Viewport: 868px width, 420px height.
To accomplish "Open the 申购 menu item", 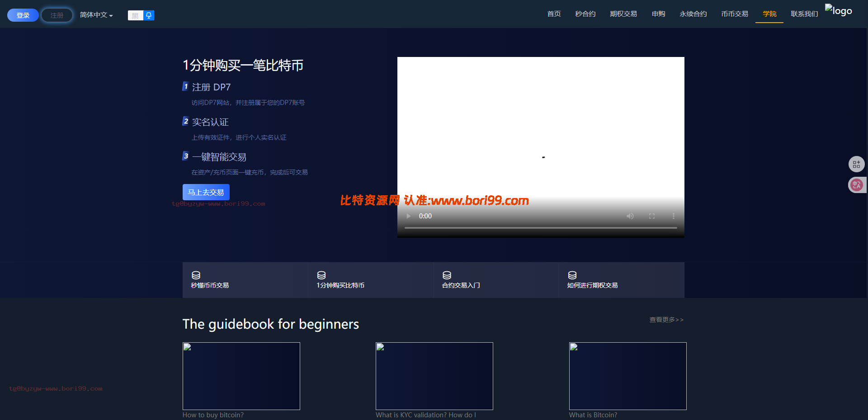I will pyautogui.click(x=658, y=14).
